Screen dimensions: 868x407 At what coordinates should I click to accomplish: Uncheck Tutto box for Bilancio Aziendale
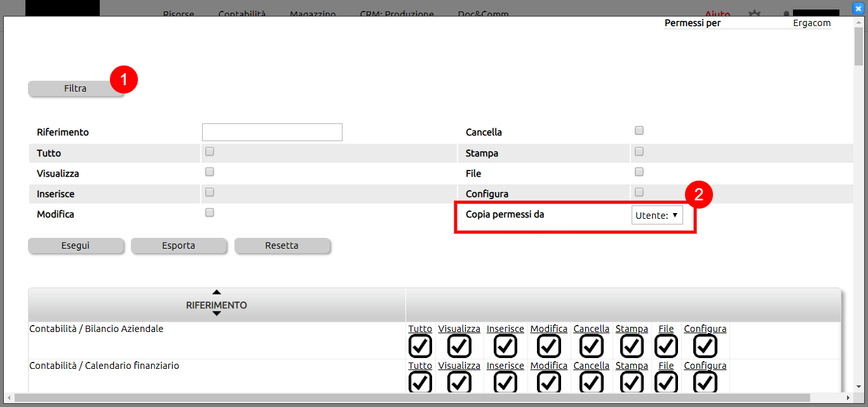click(x=420, y=346)
